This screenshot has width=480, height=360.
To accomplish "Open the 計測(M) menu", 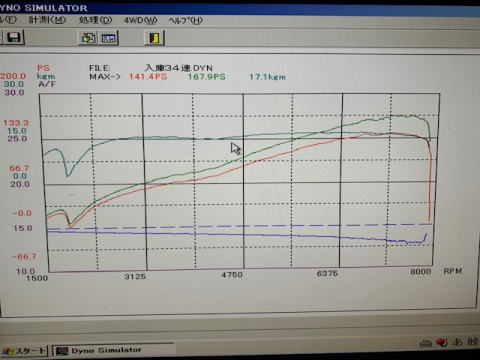I will (x=47, y=20).
